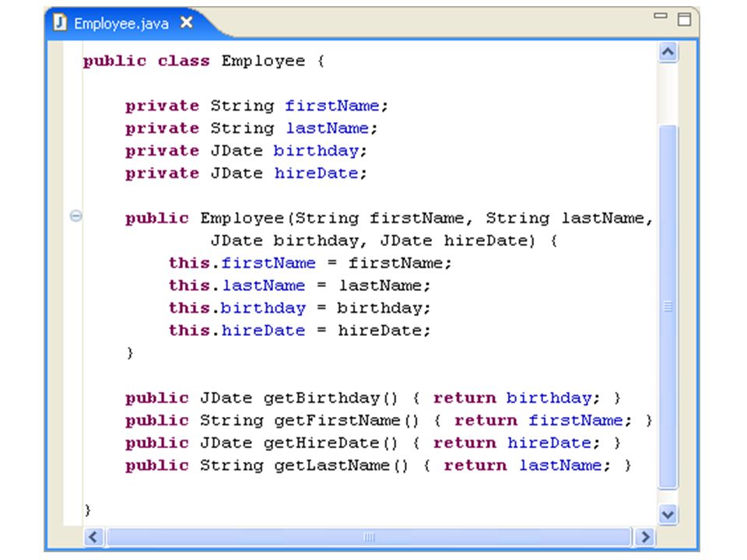Click 'public class' keywords on first line
The image size is (747, 560).
146,61
